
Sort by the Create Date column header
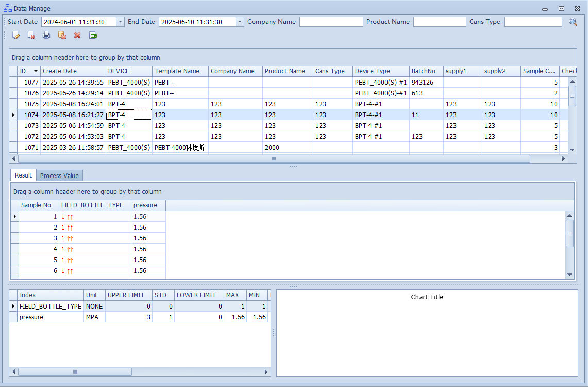(x=73, y=71)
